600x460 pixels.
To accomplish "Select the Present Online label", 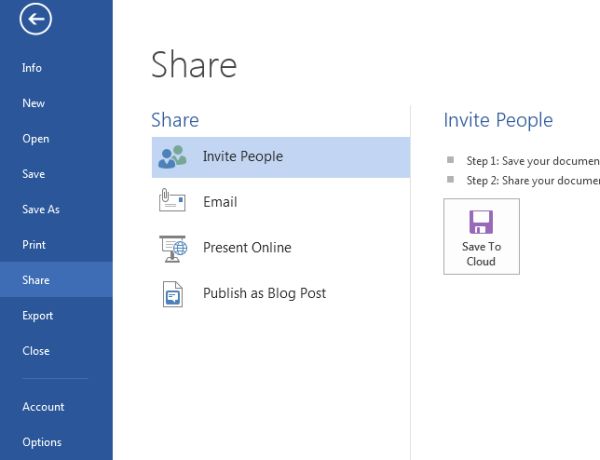I will coord(247,247).
